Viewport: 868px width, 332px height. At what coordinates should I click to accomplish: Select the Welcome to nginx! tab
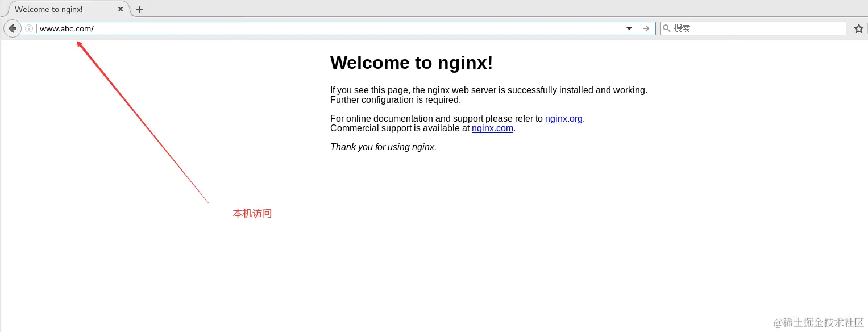point(67,9)
